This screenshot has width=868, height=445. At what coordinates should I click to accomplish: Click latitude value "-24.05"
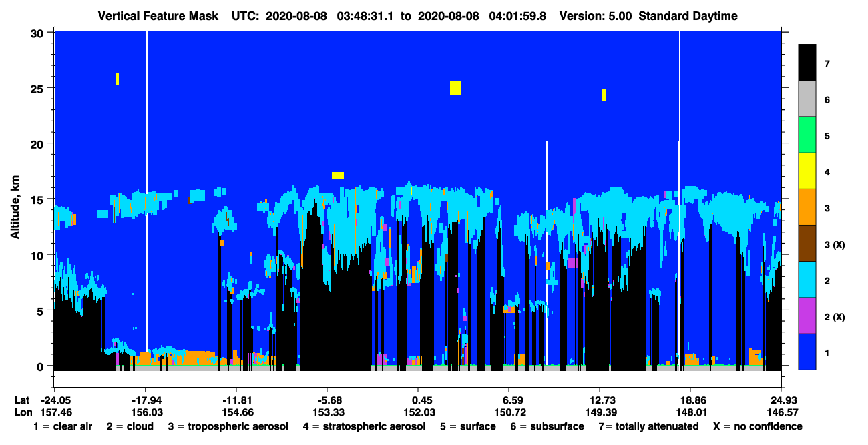55,400
